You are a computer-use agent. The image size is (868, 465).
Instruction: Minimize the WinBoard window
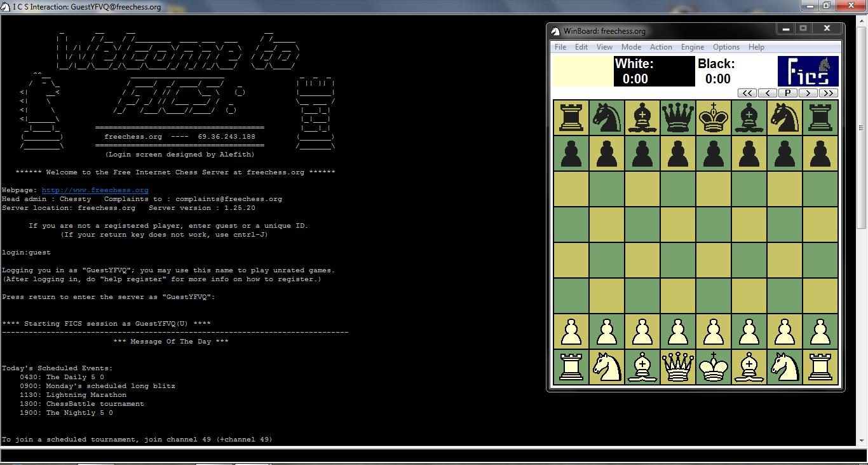785,29
